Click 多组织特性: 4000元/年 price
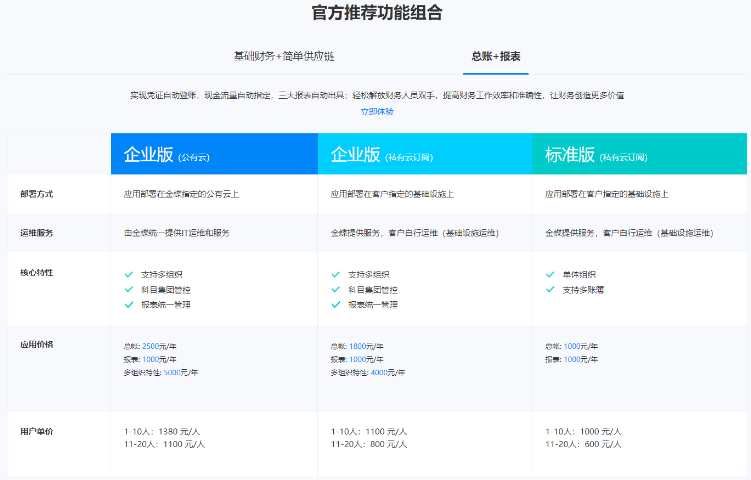Screen dimensions: 751x480 point(367,372)
